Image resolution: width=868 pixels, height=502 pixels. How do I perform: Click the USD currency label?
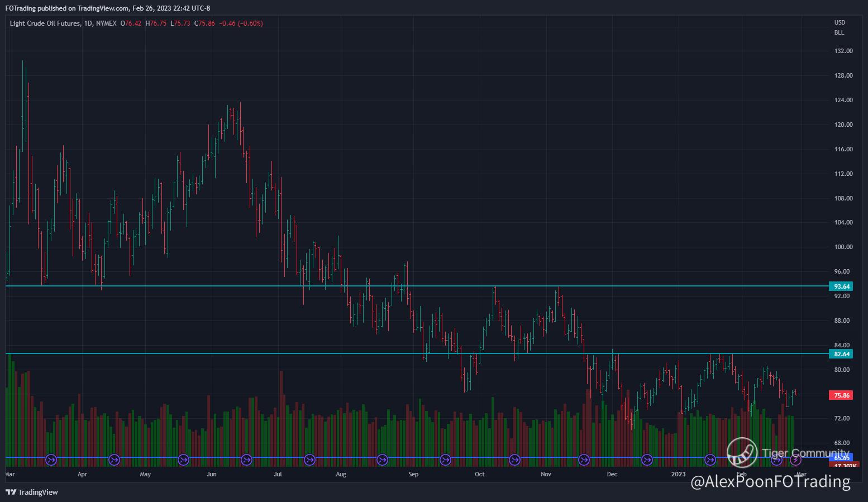pos(840,23)
